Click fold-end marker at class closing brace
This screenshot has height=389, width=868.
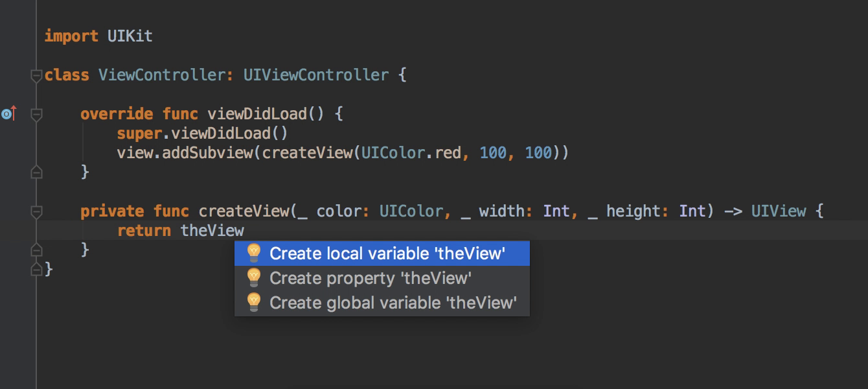(37, 269)
